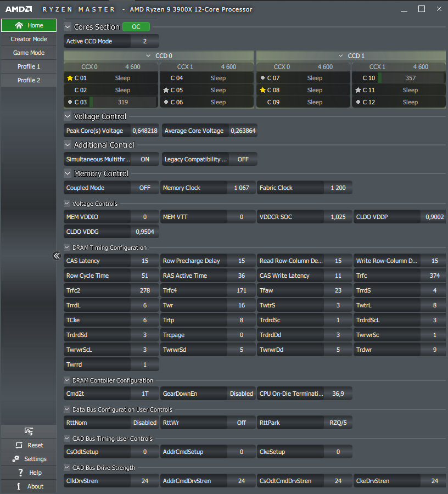The width and height of the screenshot is (448, 494).
Task: Click Peak Core(s) Voltage value 0,648218
Action: pyautogui.click(x=145, y=131)
